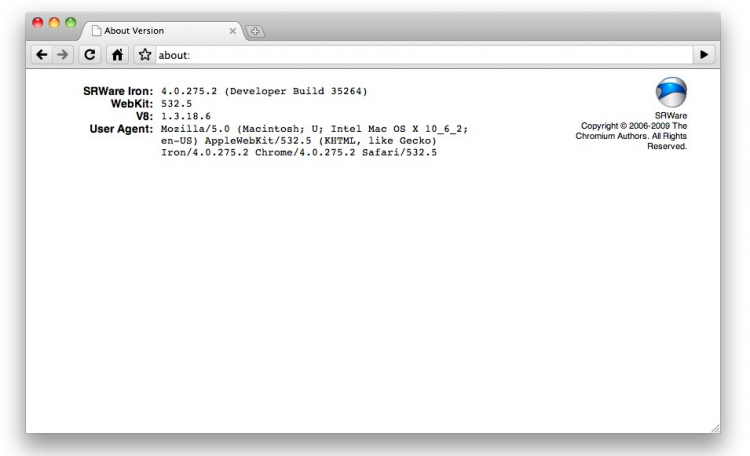Viewport: 750px width, 456px height.
Task: Go to the home page
Action: pos(117,54)
